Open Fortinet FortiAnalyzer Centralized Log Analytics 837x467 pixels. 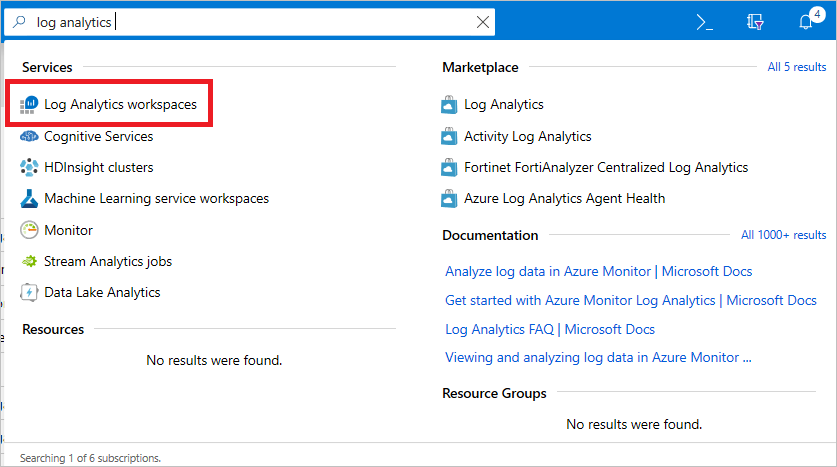[x=606, y=168]
